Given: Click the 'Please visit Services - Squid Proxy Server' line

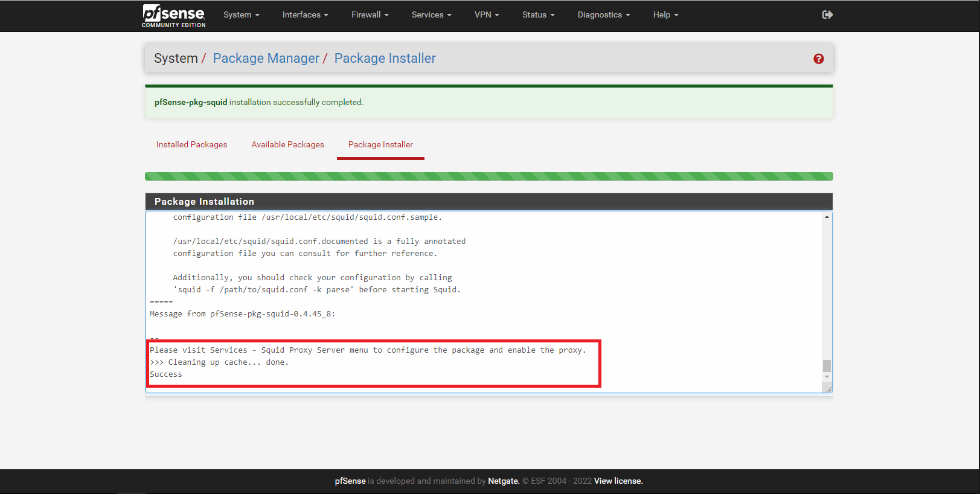Looking at the screenshot, I should click(x=368, y=350).
